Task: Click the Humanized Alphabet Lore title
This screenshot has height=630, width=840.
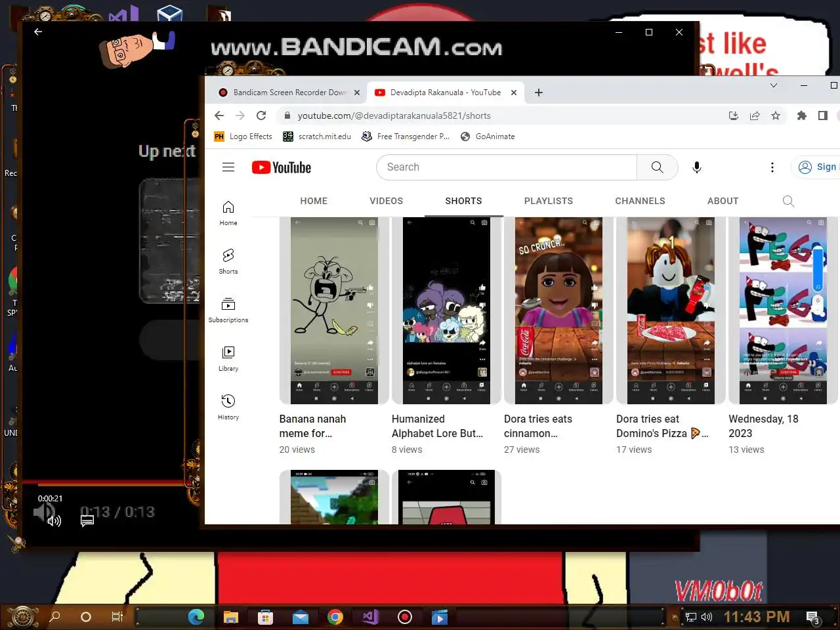Action: (x=437, y=426)
